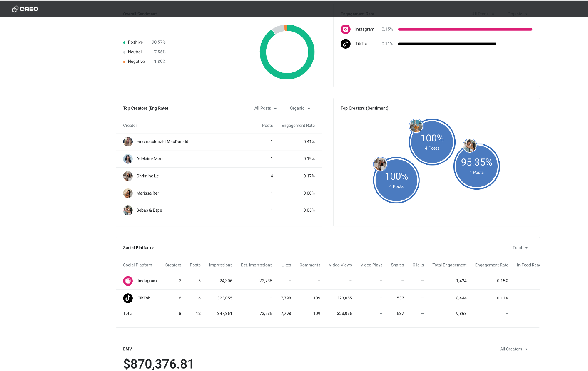
Task: Toggle the All Posts filter in Engagement Rate panel
Action: click(483, 14)
